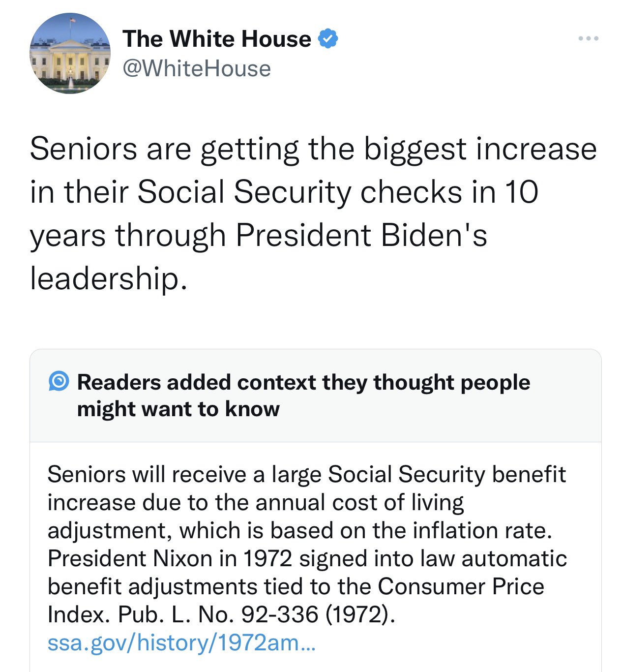Click the word 'leadership.' in the tweet
This screenshot has height=672, width=622.
109,278
